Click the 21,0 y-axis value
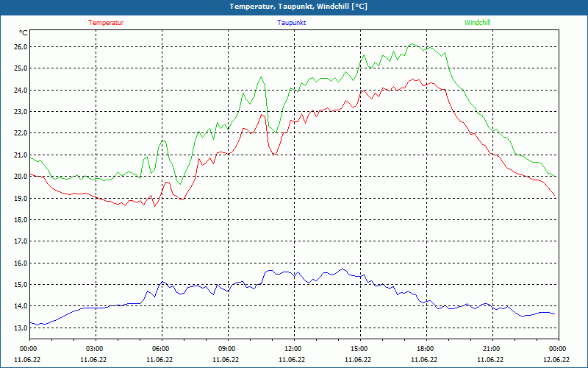Screen dimensions: 588x368 pyautogui.click(x=21, y=155)
